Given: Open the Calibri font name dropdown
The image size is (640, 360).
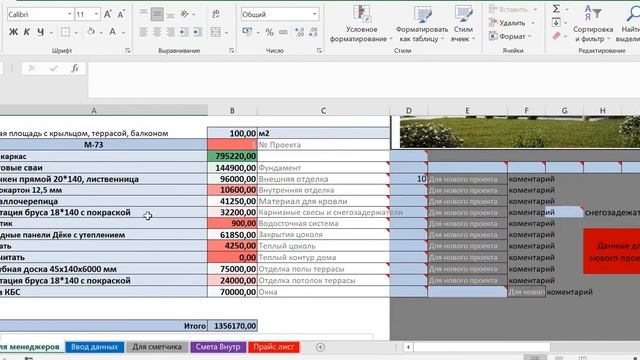Looking at the screenshot, I should pyautogui.click(x=69, y=14).
